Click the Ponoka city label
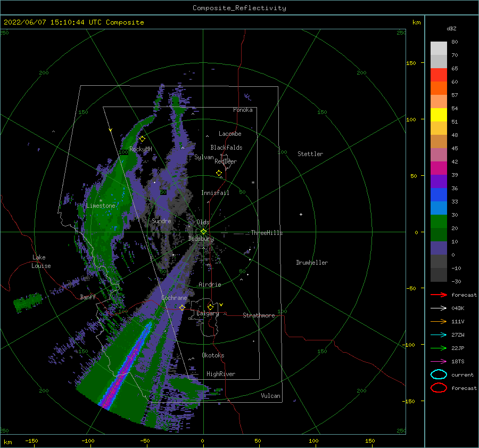The height and width of the screenshot is (448, 479). click(243, 110)
